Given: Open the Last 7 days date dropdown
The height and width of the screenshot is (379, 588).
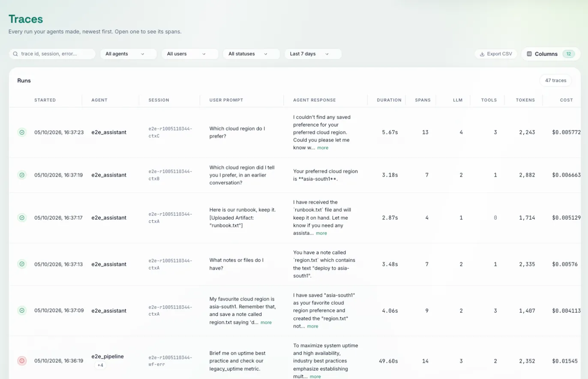Looking at the screenshot, I should (x=313, y=54).
